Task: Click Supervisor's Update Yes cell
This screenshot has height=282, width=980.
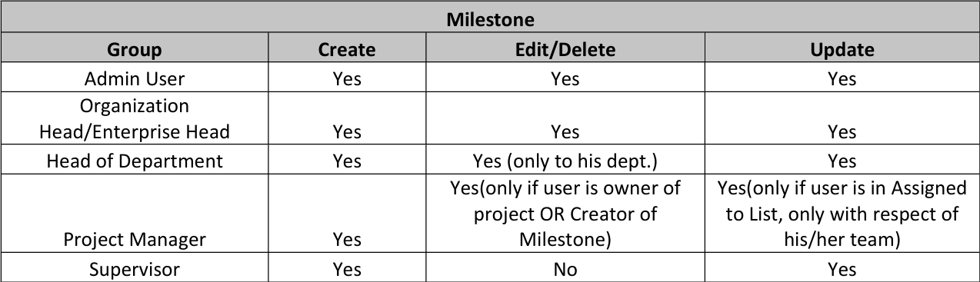Action: click(x=842, y=269)
